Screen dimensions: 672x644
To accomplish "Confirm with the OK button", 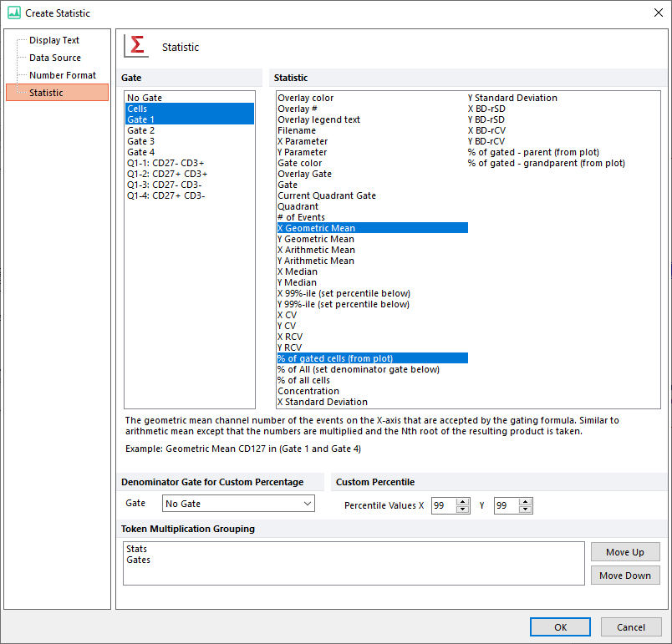I will tap(560, 626).
